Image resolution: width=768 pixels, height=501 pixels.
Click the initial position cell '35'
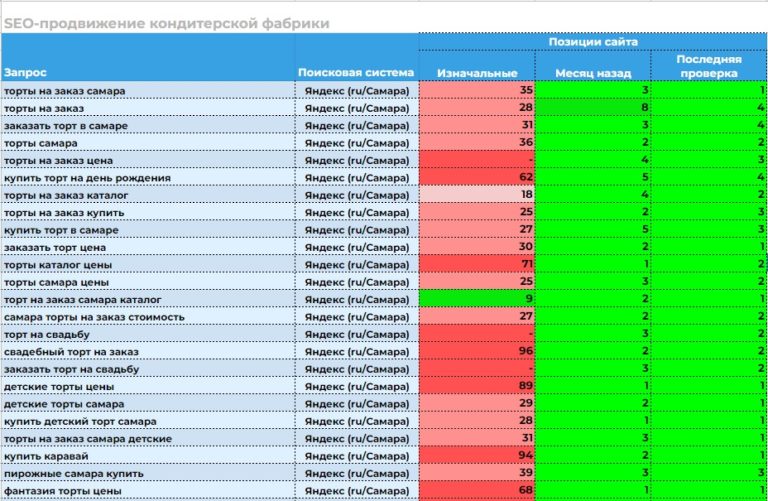[477, 90]
